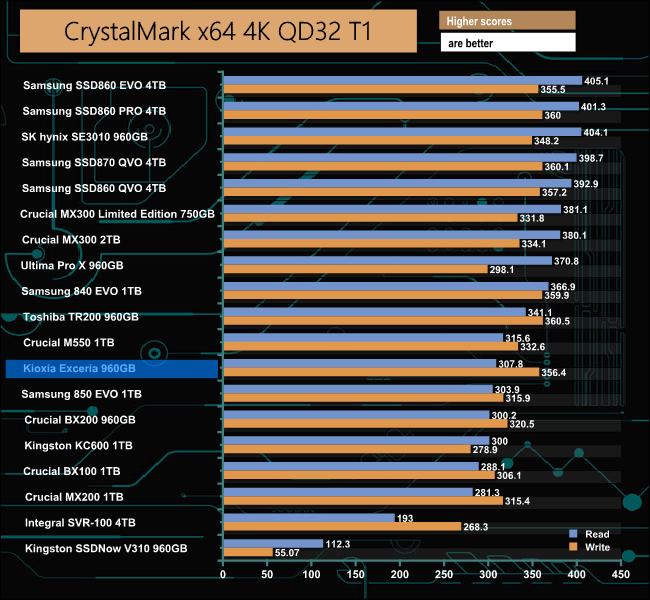Click the 357.2 write value
Screen dimensions: 650x600
pos(554,192)
